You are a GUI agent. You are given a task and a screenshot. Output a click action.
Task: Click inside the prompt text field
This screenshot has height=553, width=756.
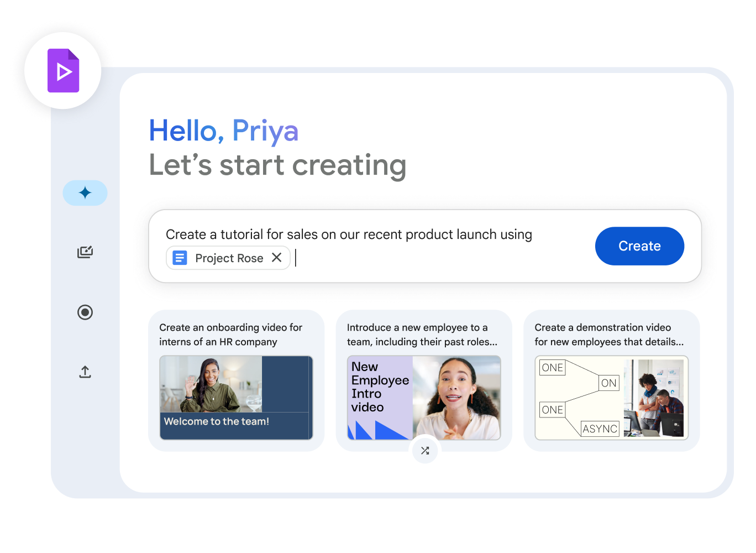tap(348, 234)
